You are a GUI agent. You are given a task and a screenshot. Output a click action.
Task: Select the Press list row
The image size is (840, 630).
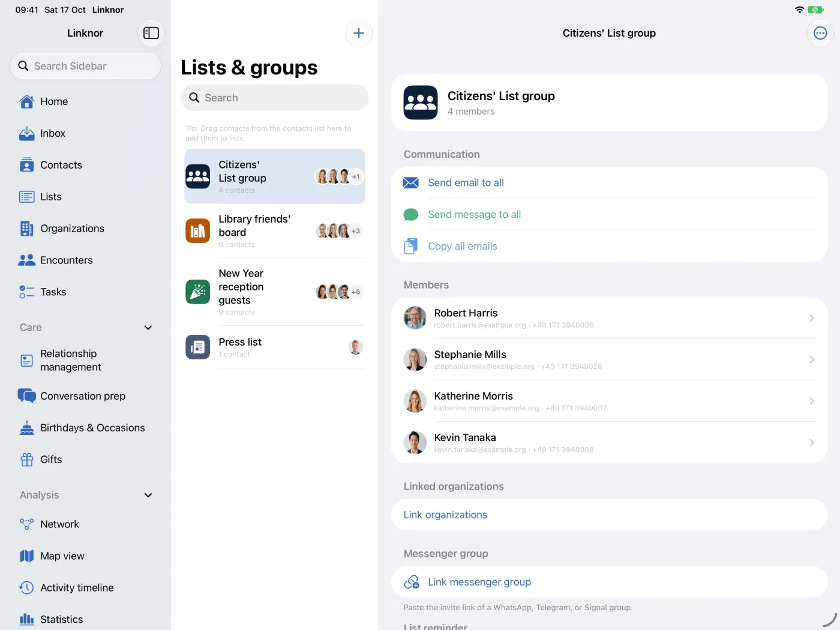pos(274,347)
